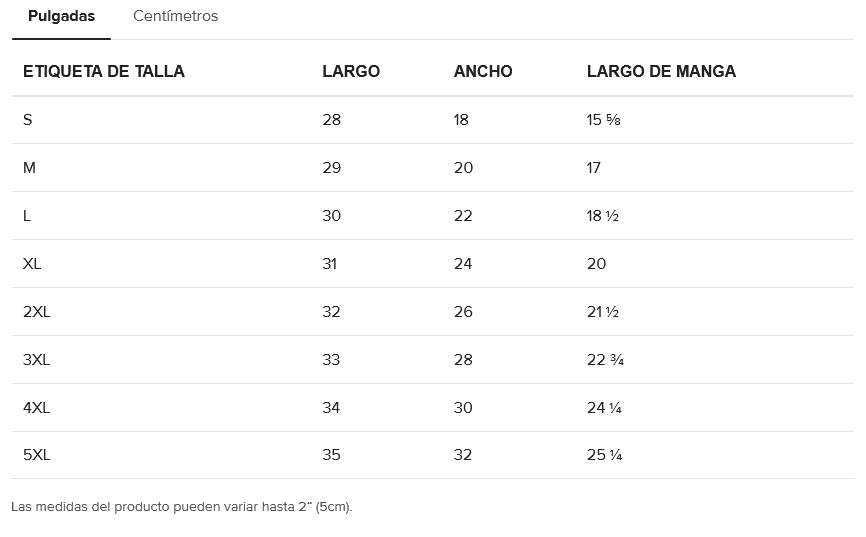Screen dimensions: 866x537
Task: Click the length value 35 for size 5XL
Action: [x=331, y=455]
